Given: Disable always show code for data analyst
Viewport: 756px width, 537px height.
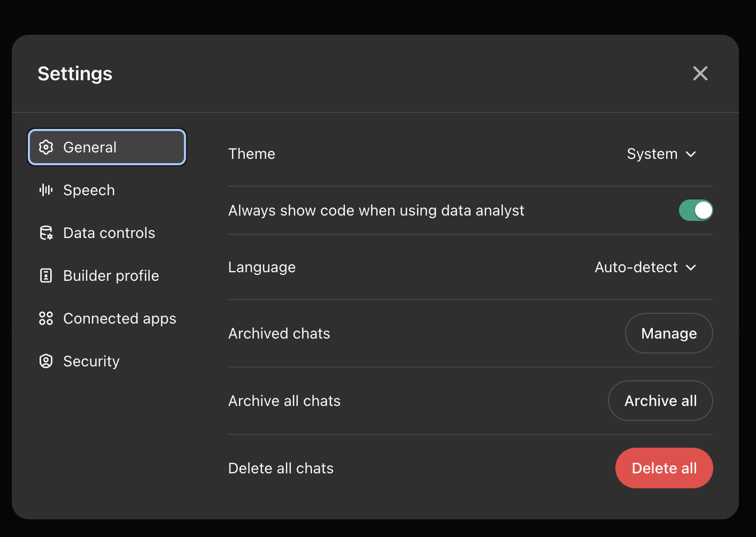Looking at the screenshot, I should [x=696, y=210].
